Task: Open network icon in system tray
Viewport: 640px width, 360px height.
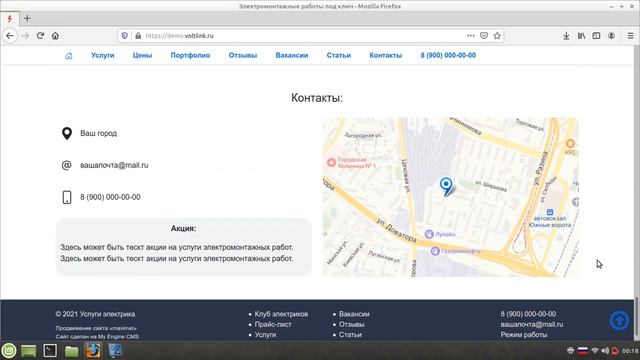Action: click(x=595, y=351)
